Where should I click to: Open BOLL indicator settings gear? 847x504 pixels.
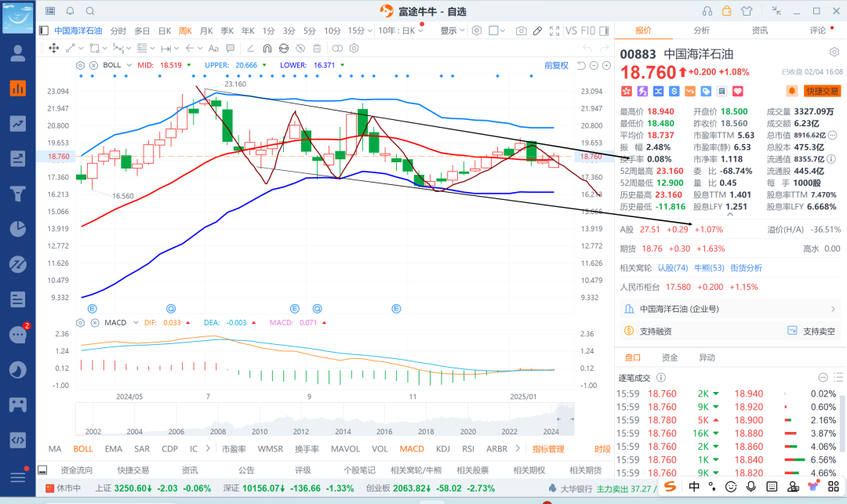click(x=80, y=65)
